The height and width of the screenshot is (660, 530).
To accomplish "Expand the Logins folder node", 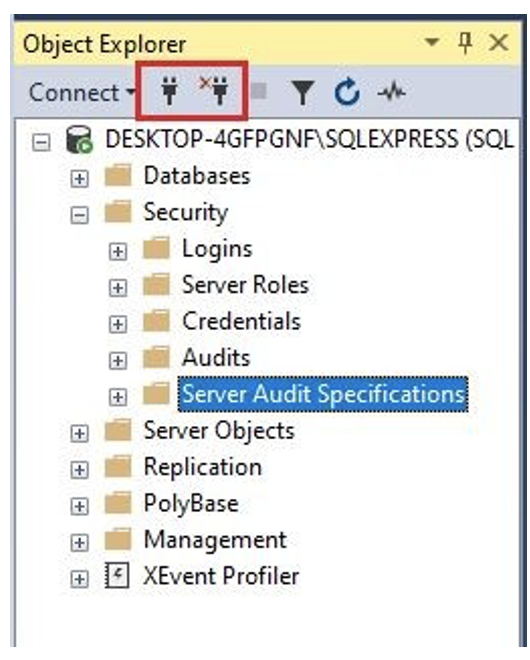I will pos(118,252).
